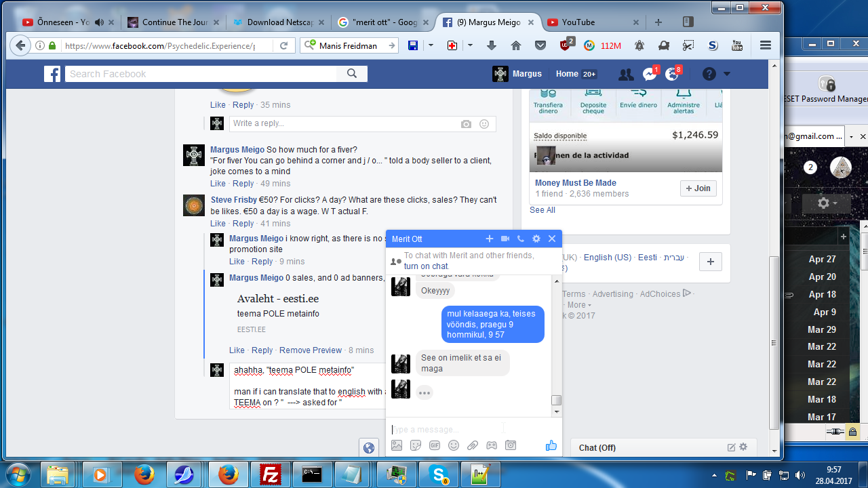Viewport: 868px width, 488px height.
Task: Open Firefox hamburger menu
Action: coord(766,45)
